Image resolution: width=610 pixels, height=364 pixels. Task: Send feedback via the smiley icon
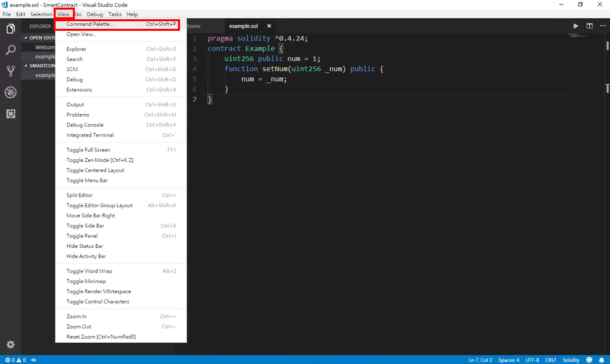(x=589, y=360)
